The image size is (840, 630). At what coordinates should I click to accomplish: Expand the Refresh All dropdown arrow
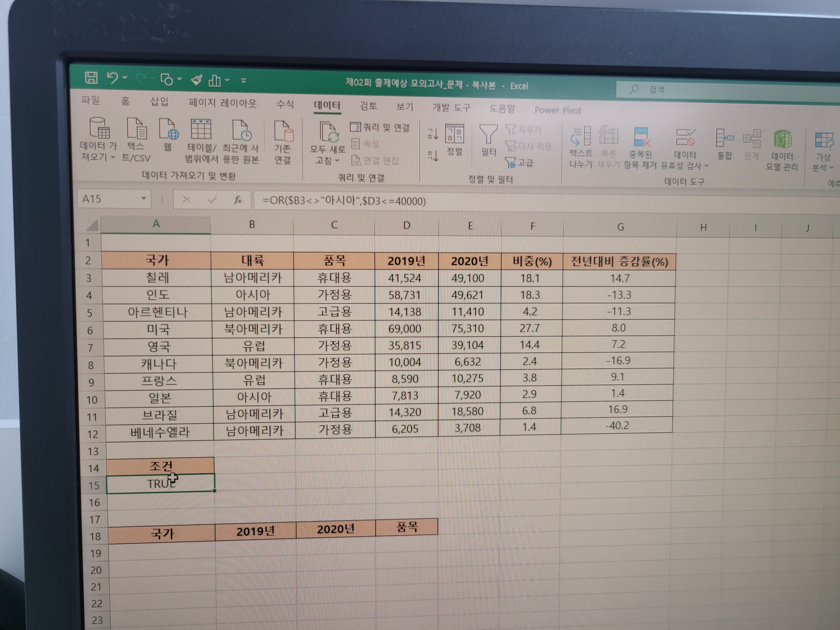[337, 161]
